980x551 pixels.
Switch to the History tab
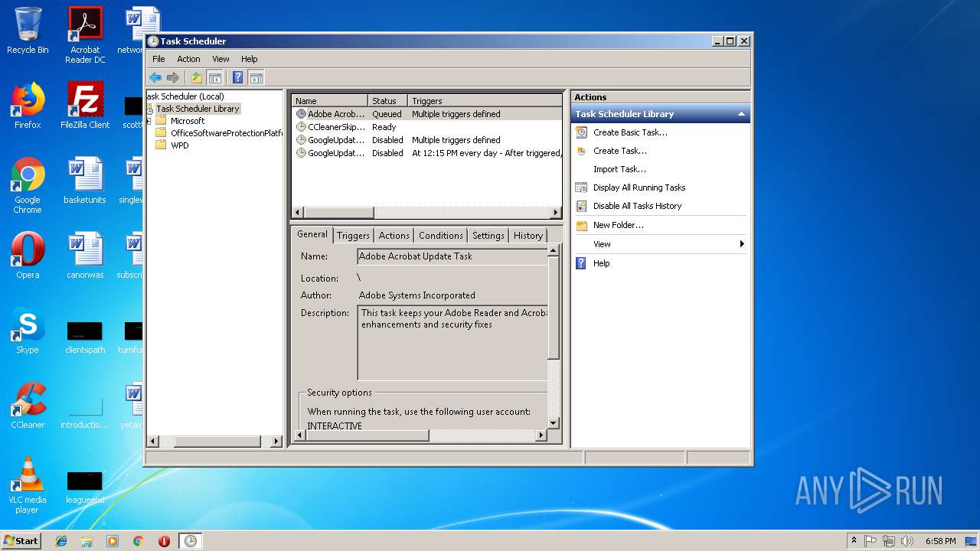pyautogui.click(x=528, y=236)
